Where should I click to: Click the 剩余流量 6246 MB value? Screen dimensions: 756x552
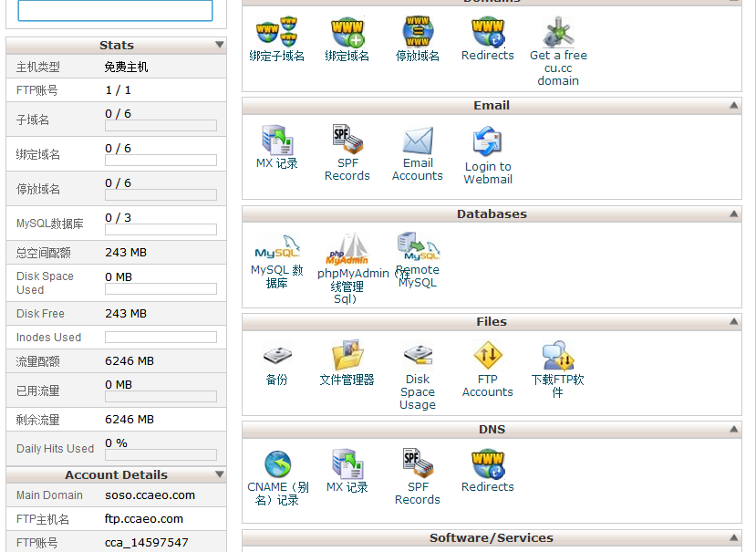pos(129,420)
